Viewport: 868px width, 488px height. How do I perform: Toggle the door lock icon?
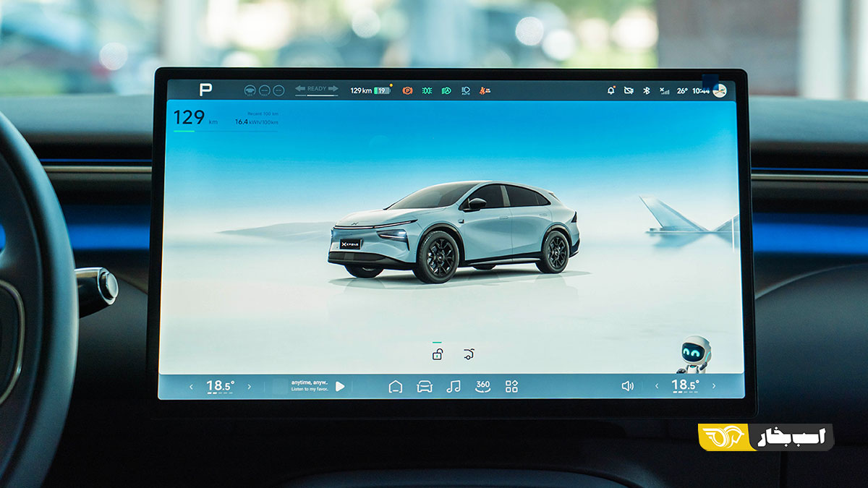pyautogui.click(x=437, y=354)
